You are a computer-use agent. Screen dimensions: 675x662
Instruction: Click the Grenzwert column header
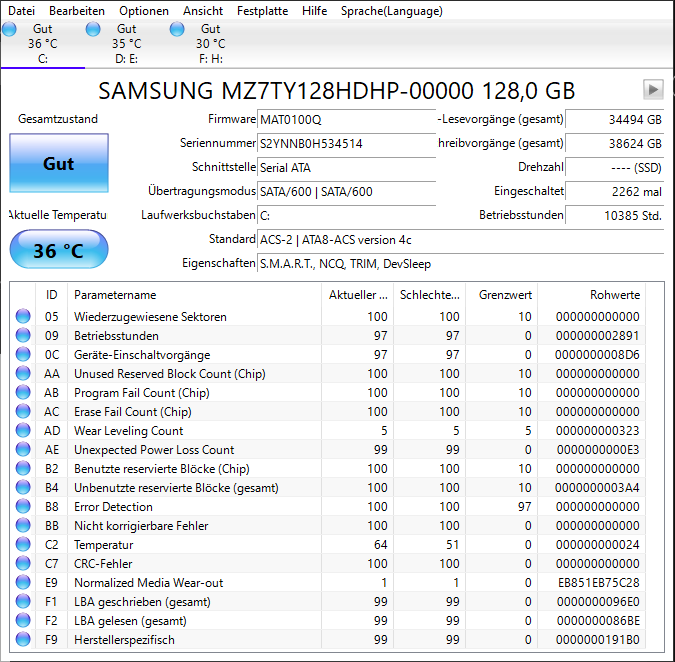[502, 295]
